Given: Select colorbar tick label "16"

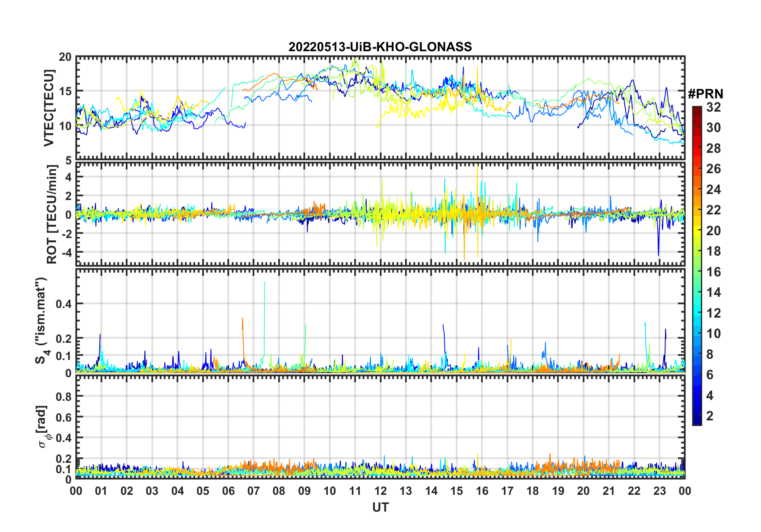Looking at the screenshot, I should [x=713, y=272].
